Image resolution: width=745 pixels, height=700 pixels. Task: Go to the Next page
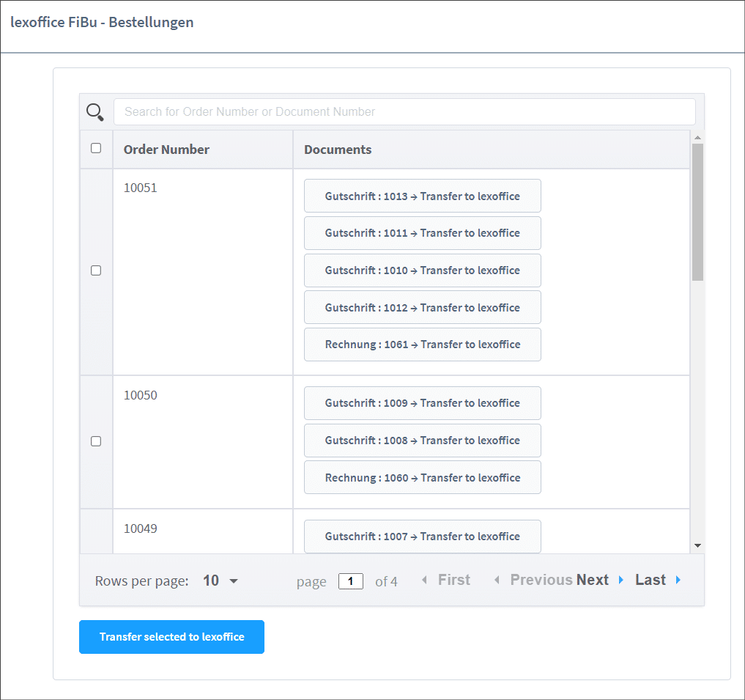pos(600,580)
